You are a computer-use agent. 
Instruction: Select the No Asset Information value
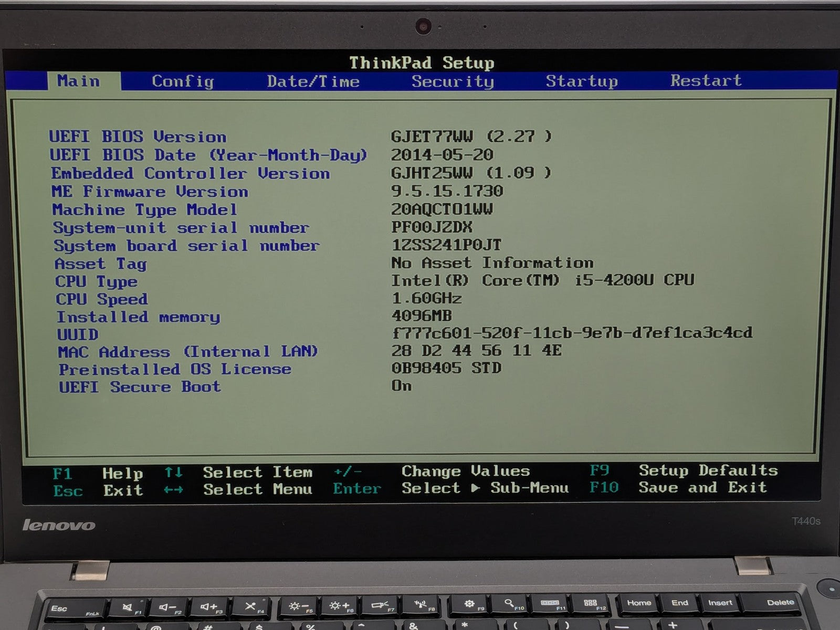(492, 262)
